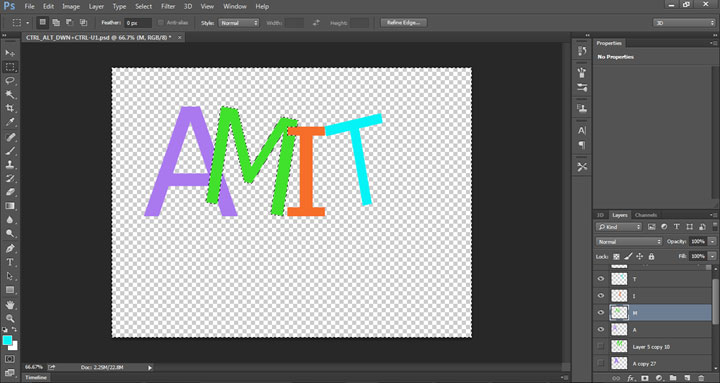Select the Healing Brush tool

(x=10, y=137)
